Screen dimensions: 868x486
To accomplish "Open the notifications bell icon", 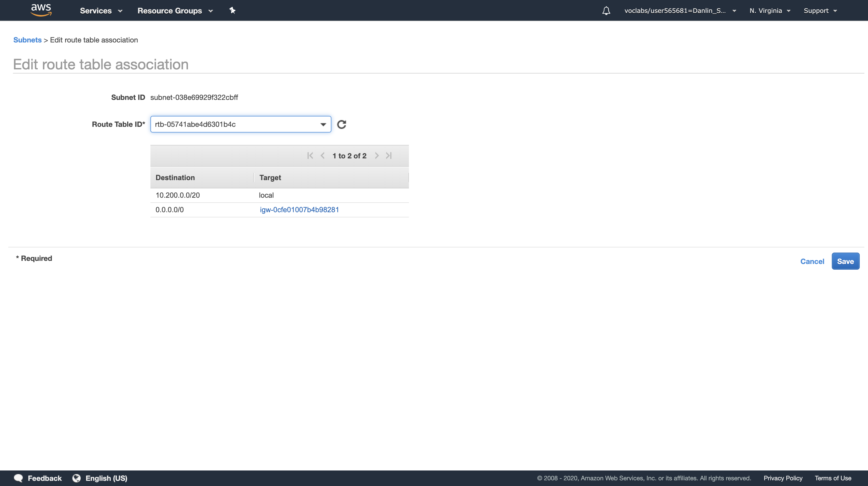I will [x=606, y=11].
